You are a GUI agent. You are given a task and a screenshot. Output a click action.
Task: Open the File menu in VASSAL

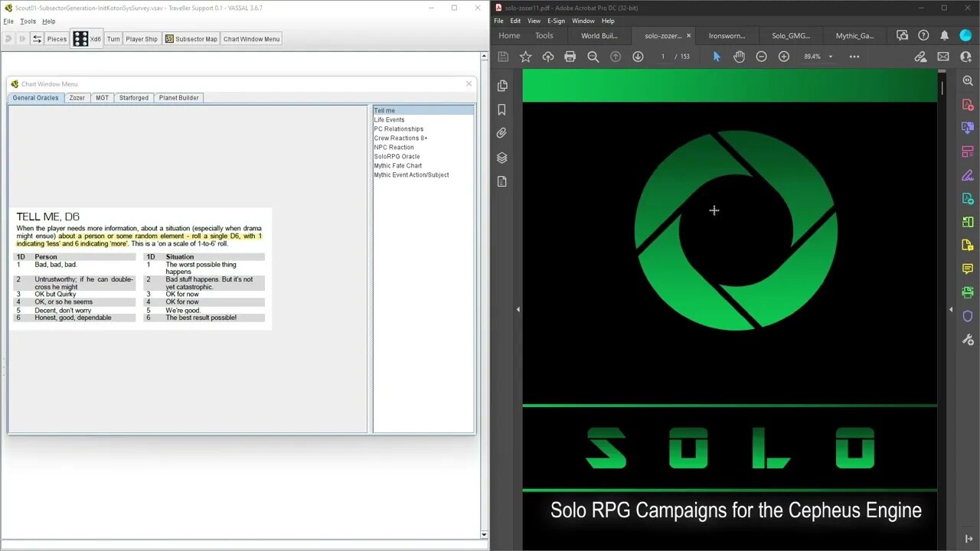[x=8, y=21]
